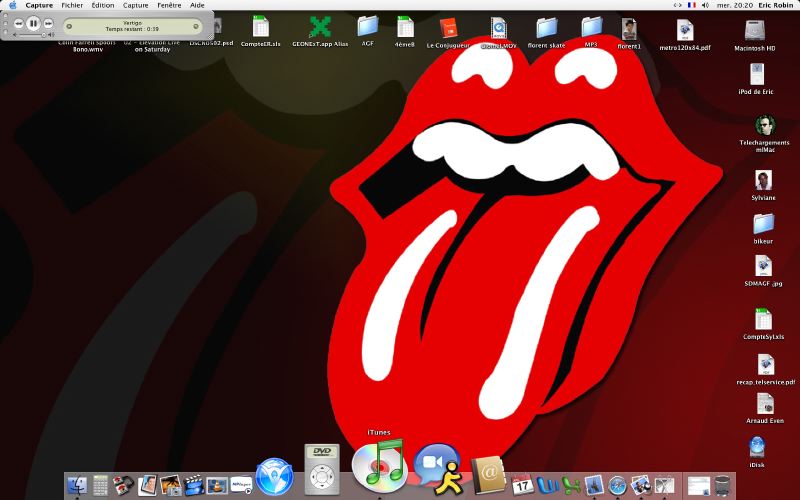Open the Aide menu
800x500 pixels.
197,5
